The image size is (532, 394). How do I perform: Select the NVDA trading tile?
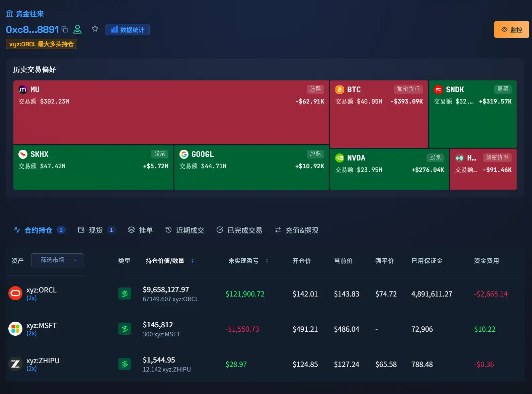click(x=389, y=169)
